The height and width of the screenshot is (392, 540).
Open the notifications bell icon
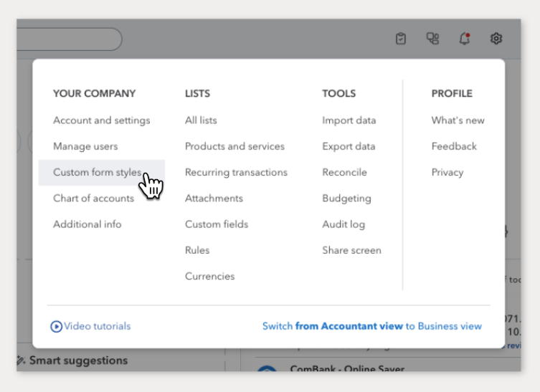465,39
